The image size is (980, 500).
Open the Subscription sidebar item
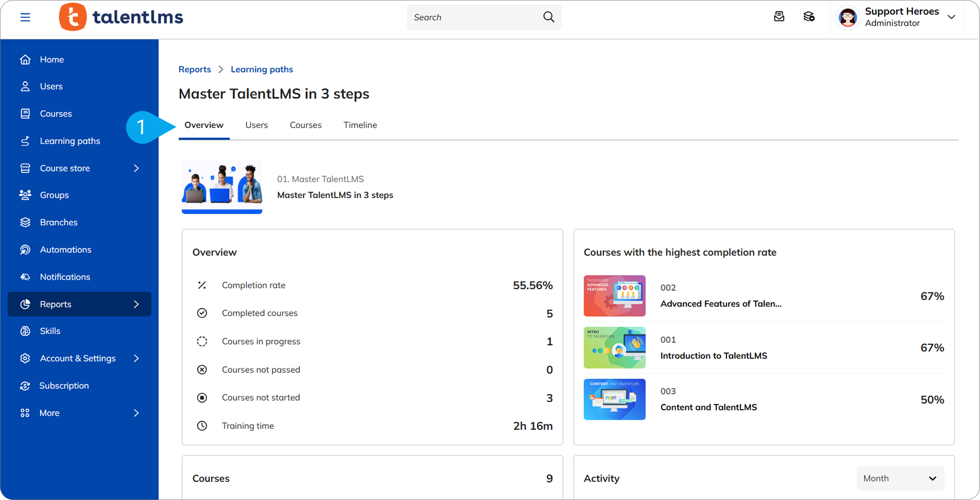coord(64,386)
